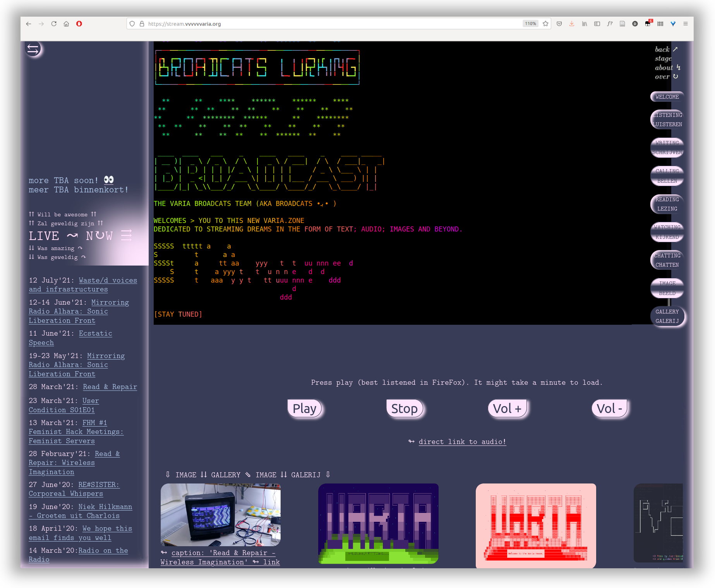
Task: Click the grey page extension icon
Action: pos(622,24)
